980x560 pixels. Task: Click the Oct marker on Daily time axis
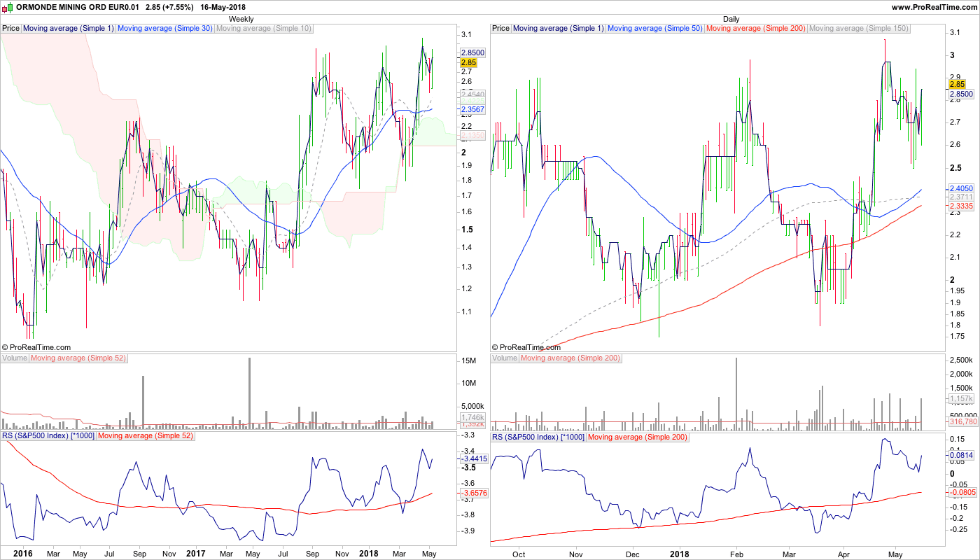pos(519,553)
